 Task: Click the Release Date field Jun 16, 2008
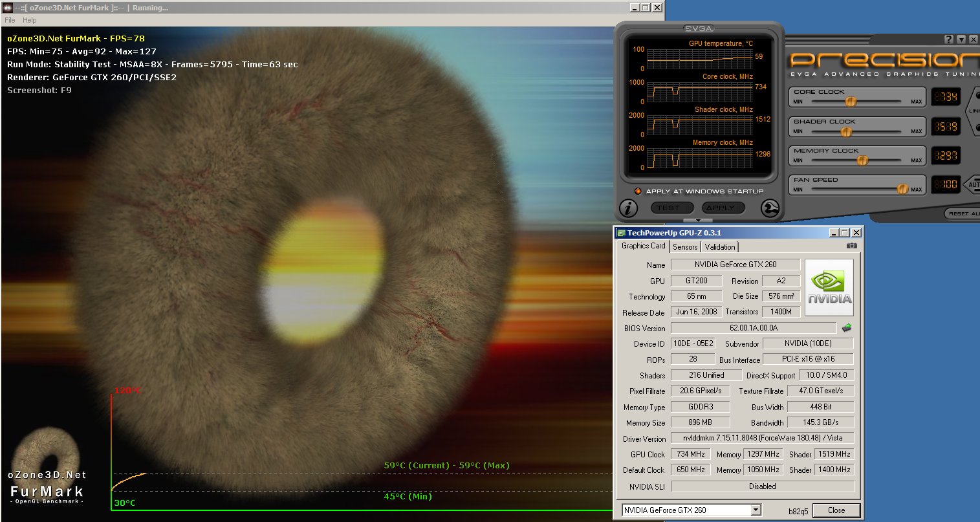[x=696, y=312]
